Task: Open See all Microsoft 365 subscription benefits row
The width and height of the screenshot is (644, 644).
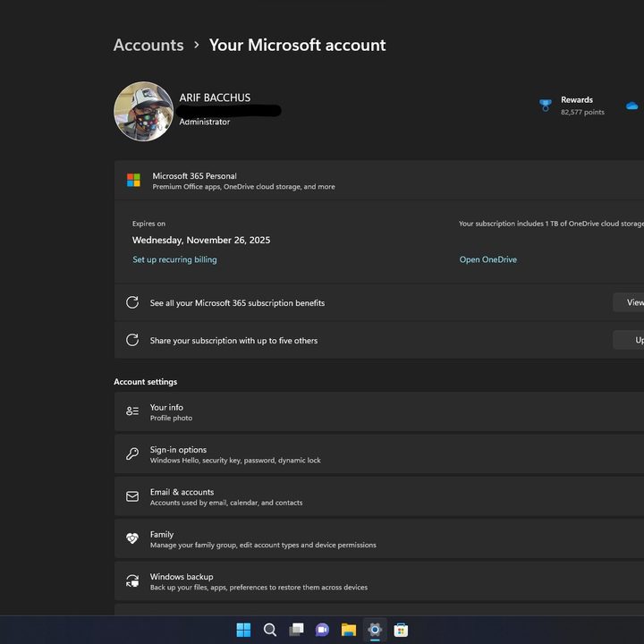Action: click(x=378, y=302)
